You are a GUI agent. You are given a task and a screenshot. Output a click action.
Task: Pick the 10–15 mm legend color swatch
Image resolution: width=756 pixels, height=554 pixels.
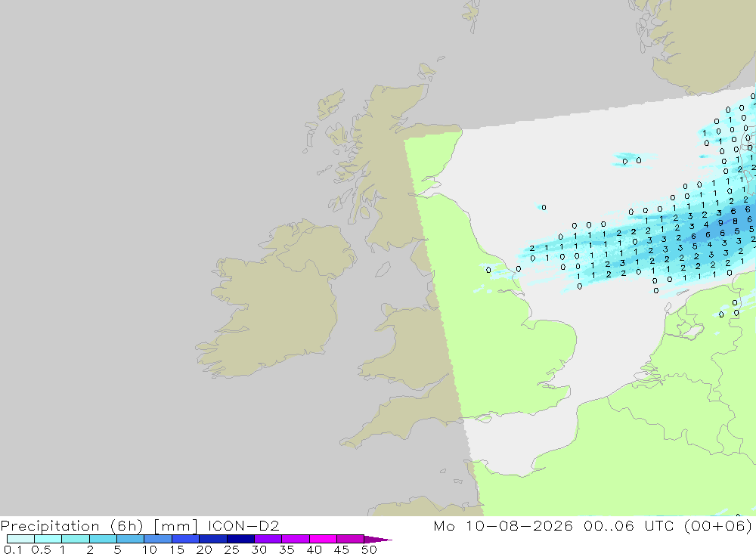158,539
